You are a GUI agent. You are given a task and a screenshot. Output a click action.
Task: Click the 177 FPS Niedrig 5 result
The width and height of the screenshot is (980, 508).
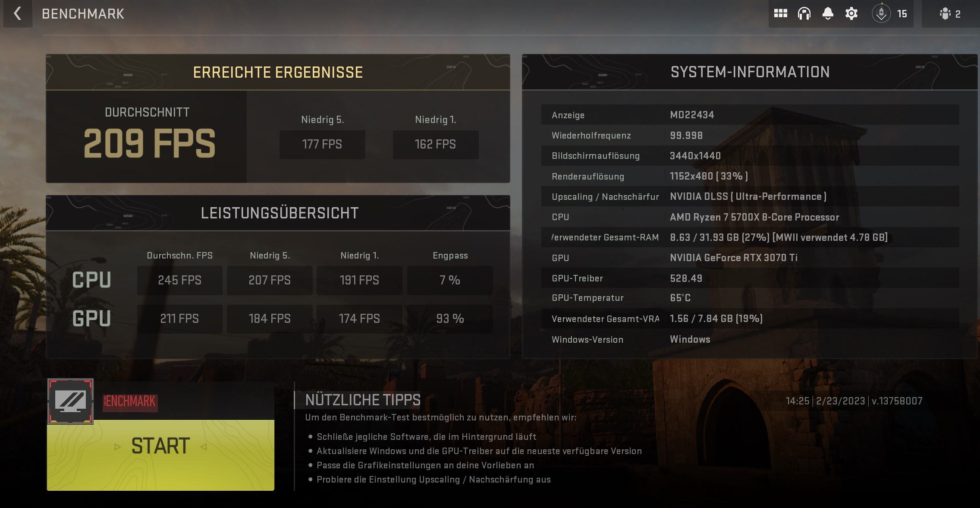tap(322, 145)
